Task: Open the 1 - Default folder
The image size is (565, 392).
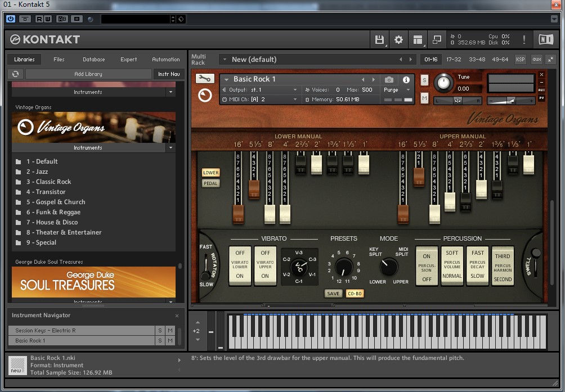Action: pos(42,161)
